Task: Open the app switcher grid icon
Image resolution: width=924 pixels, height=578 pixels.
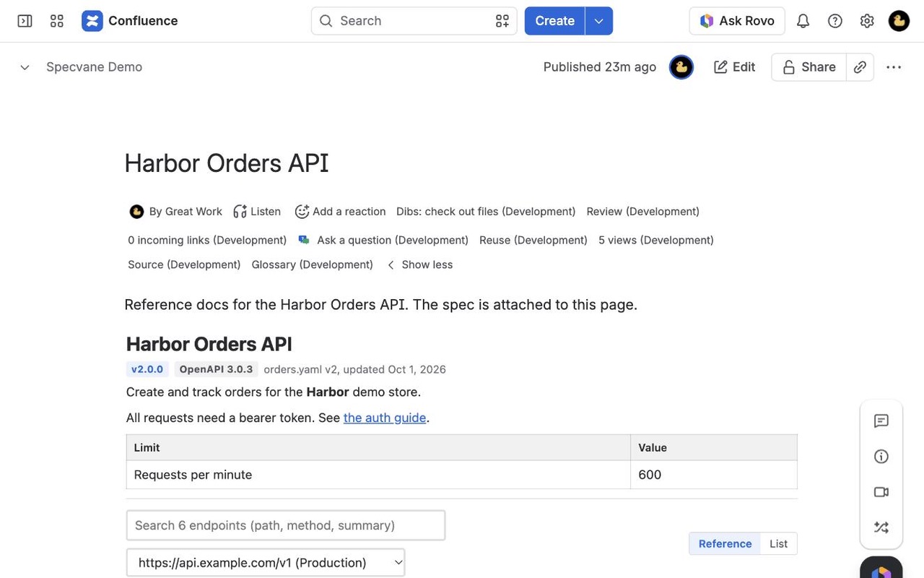Action: 57,21
